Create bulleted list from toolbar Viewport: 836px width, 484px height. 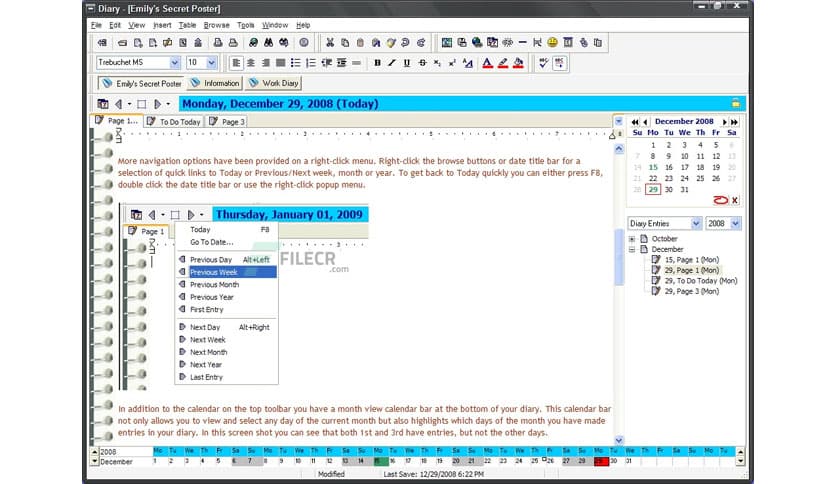[295, 63]
